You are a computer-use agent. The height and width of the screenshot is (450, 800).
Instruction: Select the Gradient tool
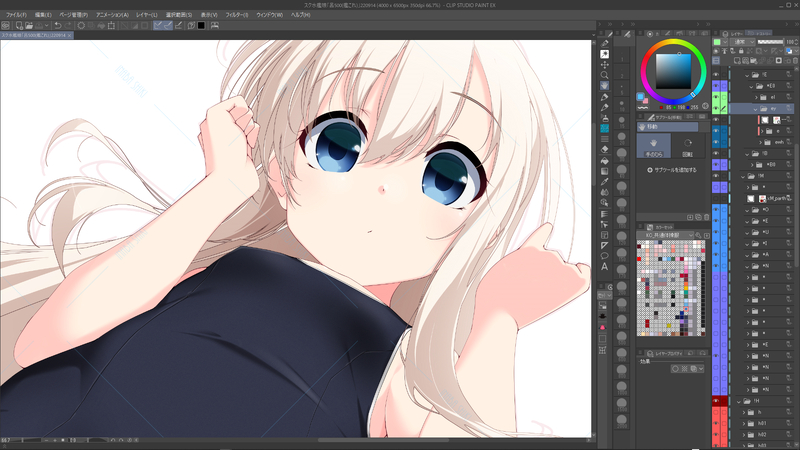[x=605, y=171]
